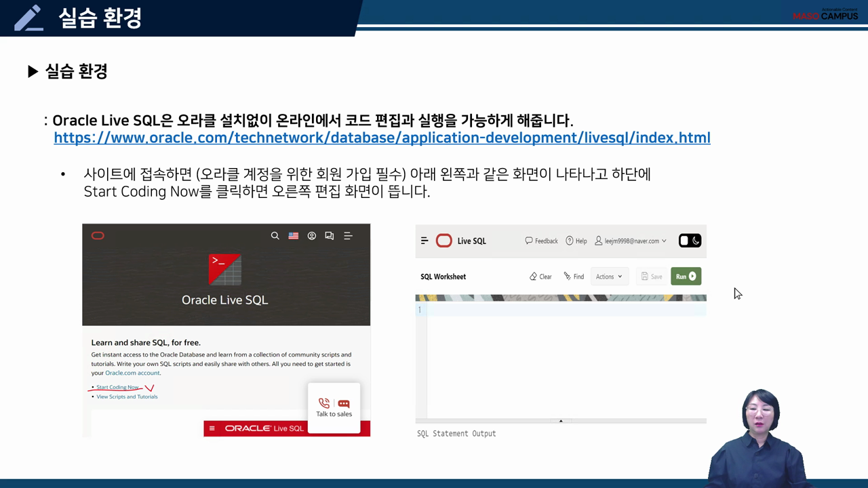Open the hamburger menu in the Oracle page header

tap(348, 236)
